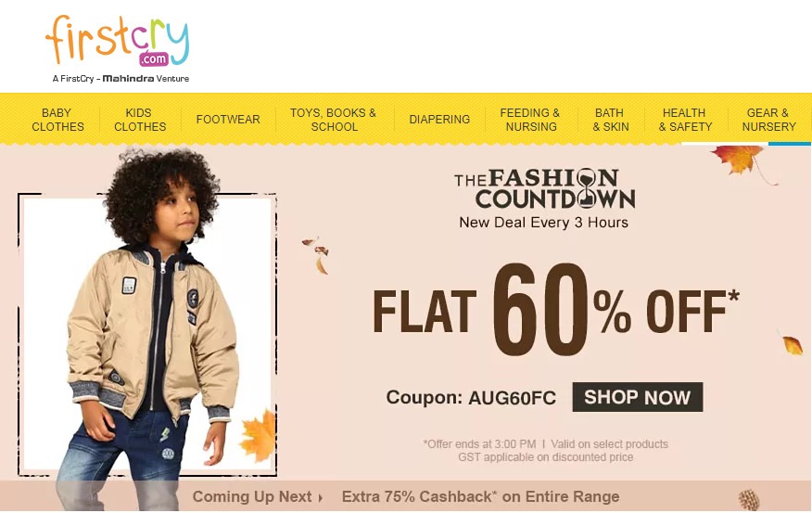Screen dimensions: 812x513
Task: Click the FirstCry.com logo
Action: click(x=118, y=49)
